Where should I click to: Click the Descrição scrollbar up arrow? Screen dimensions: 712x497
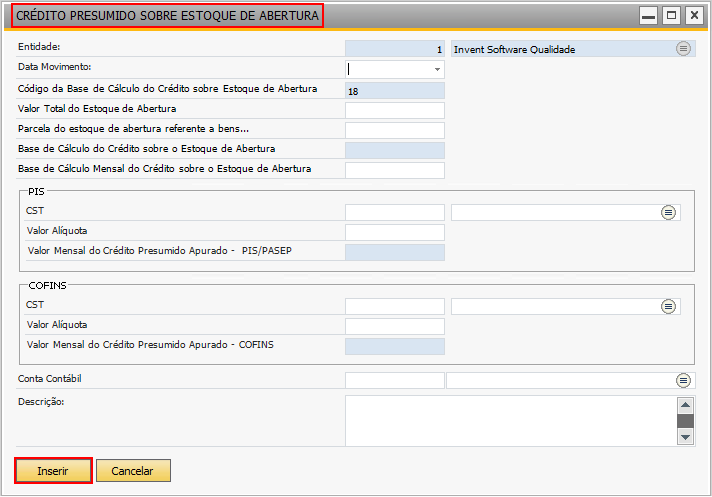pos(685,405)
